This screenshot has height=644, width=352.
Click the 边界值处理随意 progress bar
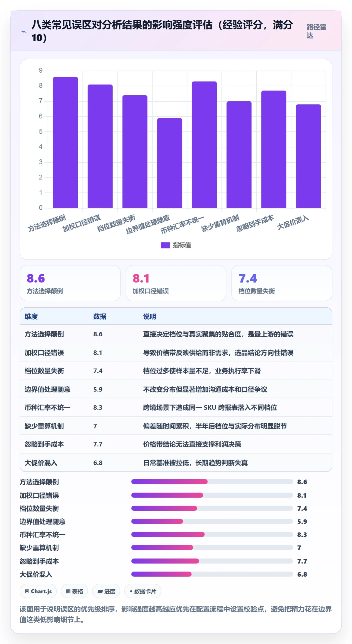click(x=212, y=521)
